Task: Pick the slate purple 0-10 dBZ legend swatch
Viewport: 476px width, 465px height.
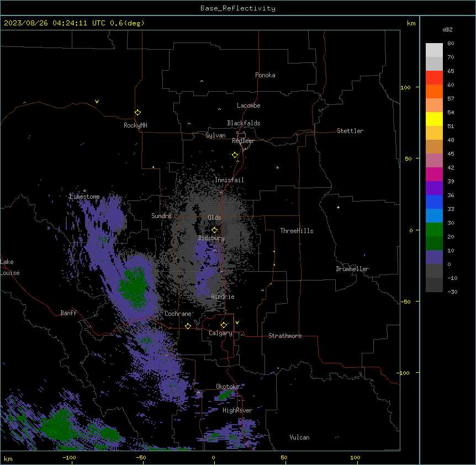Action: (434, 257)
